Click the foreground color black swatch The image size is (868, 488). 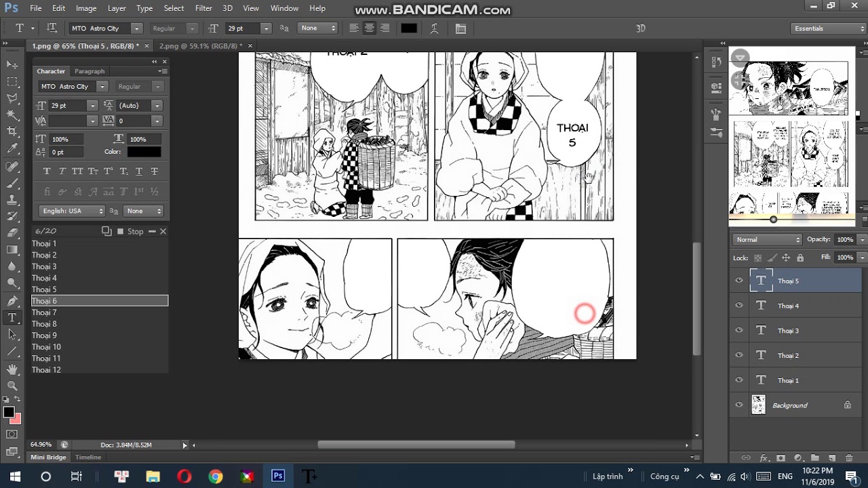click(9, 412)
